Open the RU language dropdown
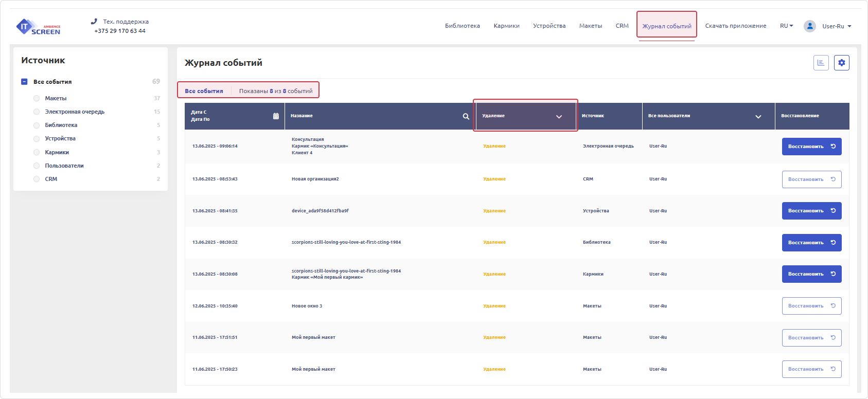Viewport: 868px width, 399px height. (786, 26)
